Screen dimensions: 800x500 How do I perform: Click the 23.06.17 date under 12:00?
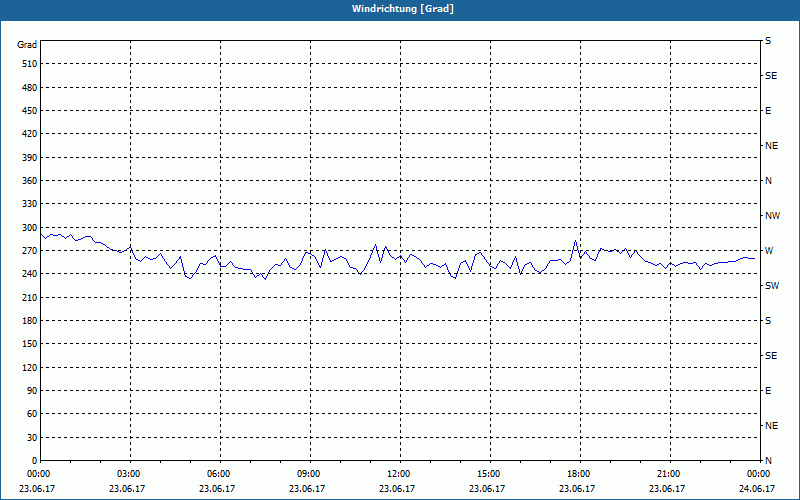tap(396, 489)
